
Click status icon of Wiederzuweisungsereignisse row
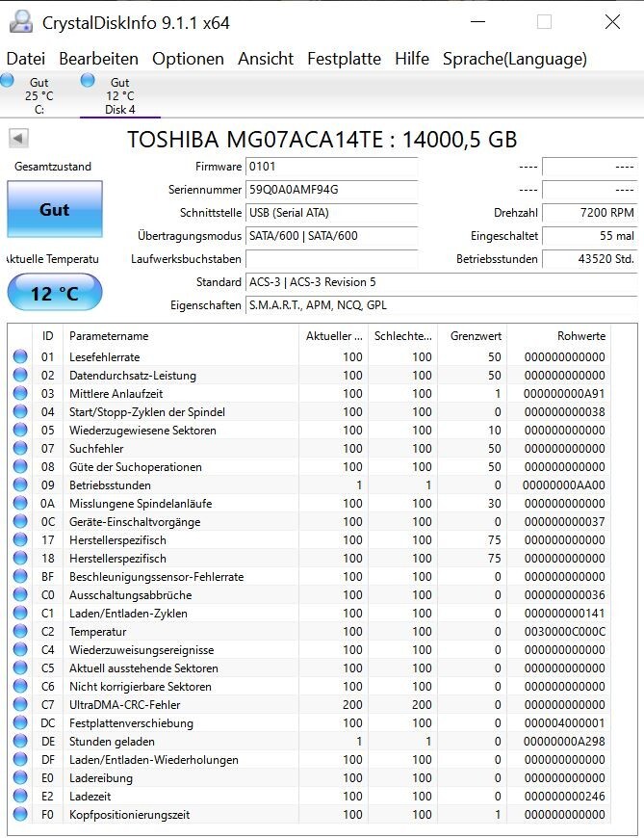point(20,649)
